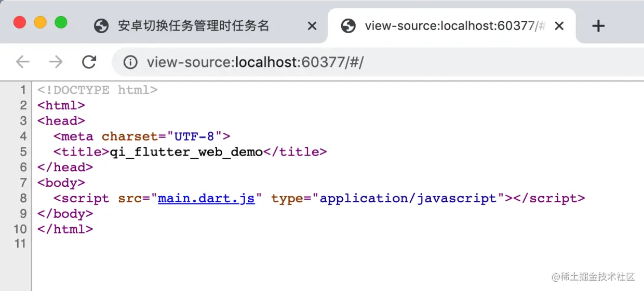Go forward with the forward arrow
This screenshot has height=291, width=644.
[56, 62]
